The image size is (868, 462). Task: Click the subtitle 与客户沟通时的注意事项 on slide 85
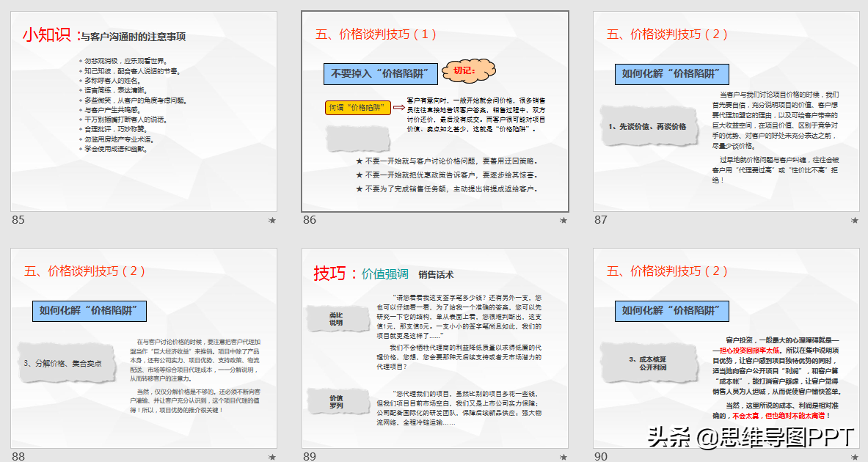pyautogui.click(x=134, y=37)
